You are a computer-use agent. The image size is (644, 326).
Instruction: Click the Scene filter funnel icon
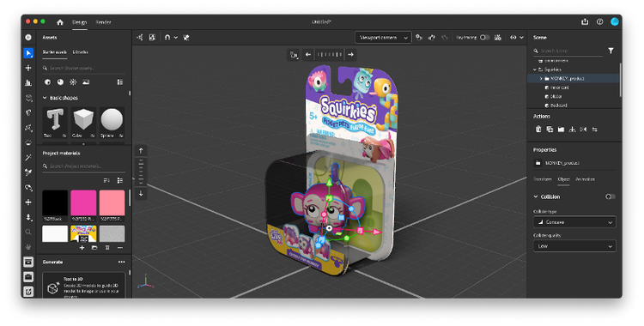pyautogui.click(x=611, y=51)
